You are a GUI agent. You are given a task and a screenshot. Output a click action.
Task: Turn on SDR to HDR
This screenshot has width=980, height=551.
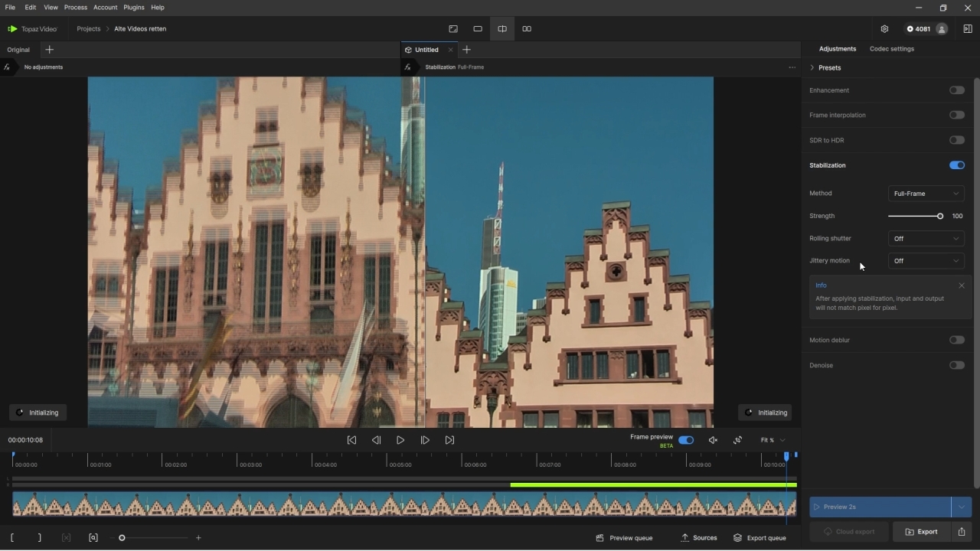(957, 140)
